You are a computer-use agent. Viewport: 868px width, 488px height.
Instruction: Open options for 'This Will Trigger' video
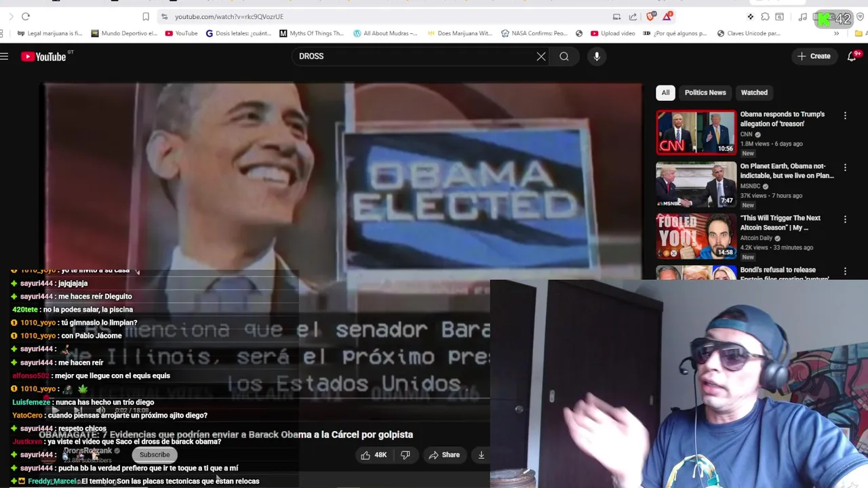coord(845,220)
